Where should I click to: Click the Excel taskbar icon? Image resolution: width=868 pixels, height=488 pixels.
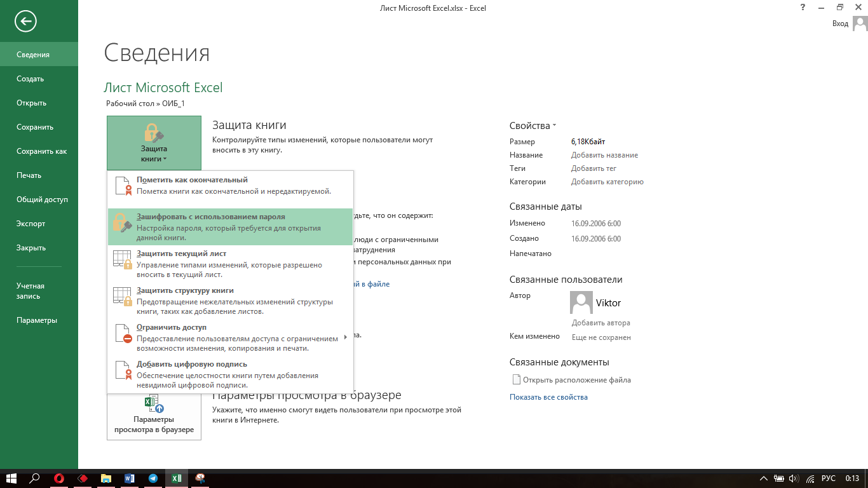point(177,478)
